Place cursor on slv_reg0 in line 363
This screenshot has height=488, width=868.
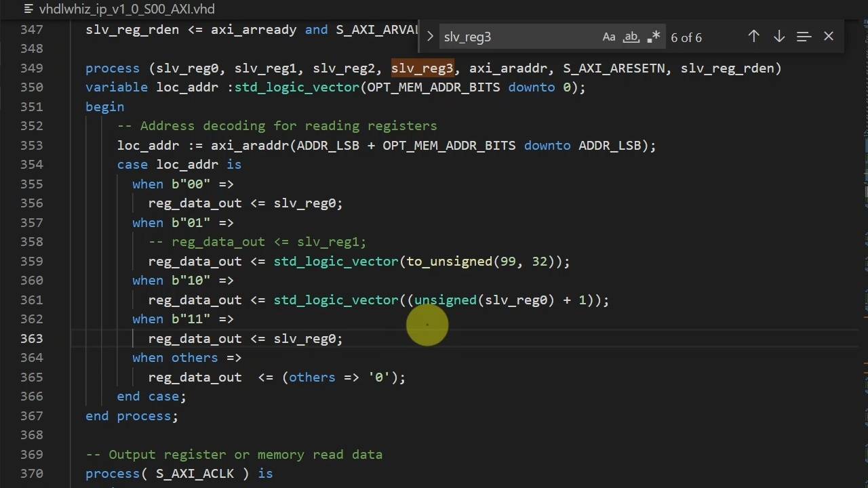pos(307,338)
